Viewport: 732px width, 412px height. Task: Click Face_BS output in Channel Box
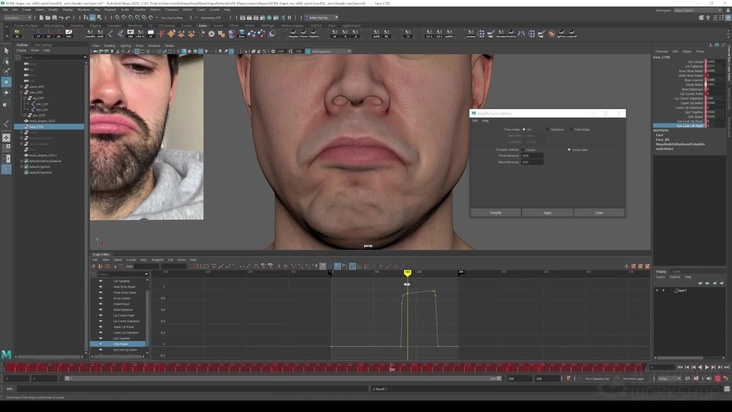pyautogui.click(x=662, y=140)
